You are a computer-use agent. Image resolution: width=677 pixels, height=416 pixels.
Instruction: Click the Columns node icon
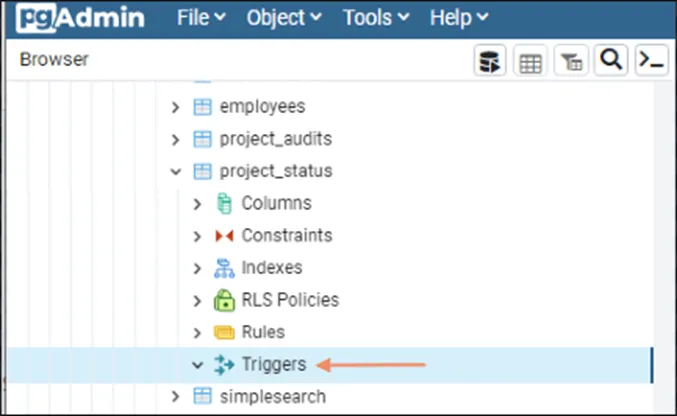pyautogui.click(x=225, y=204)
